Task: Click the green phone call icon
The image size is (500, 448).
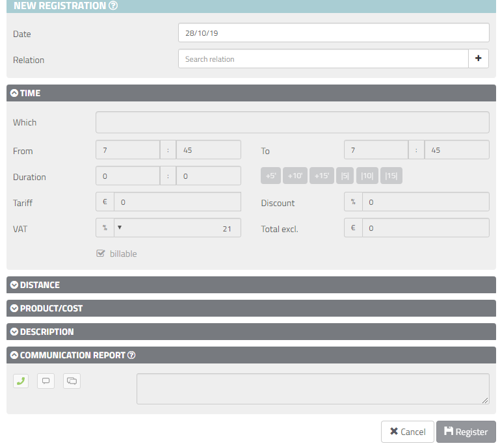Action: 21,381
